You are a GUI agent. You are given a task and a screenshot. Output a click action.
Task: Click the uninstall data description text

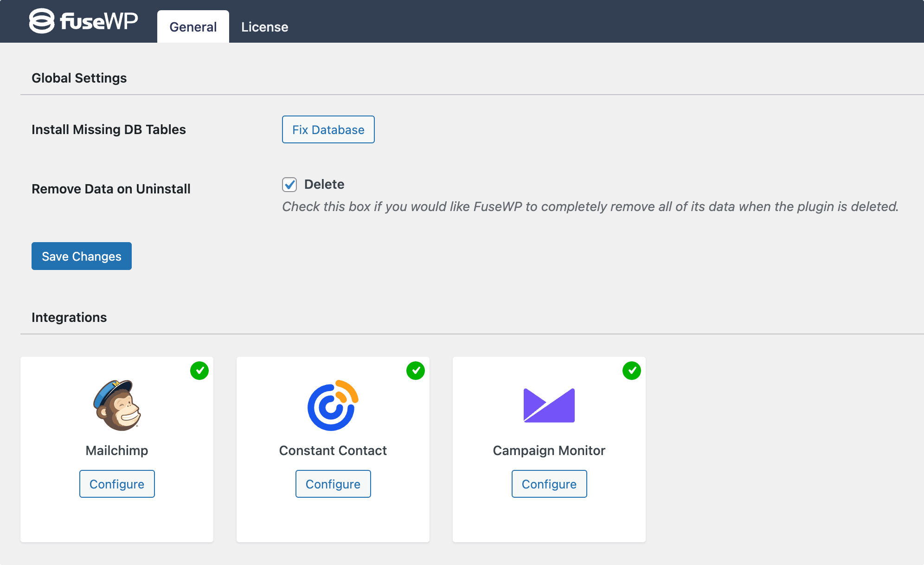590,206
